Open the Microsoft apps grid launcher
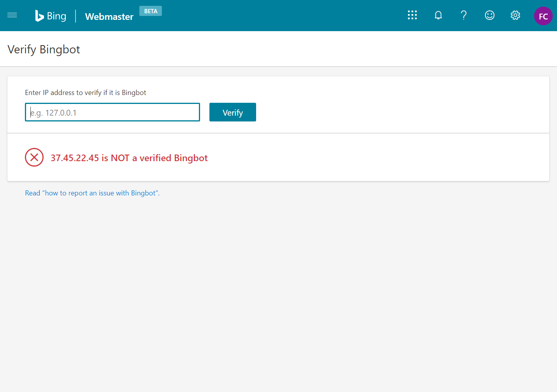 pos(412,15)
